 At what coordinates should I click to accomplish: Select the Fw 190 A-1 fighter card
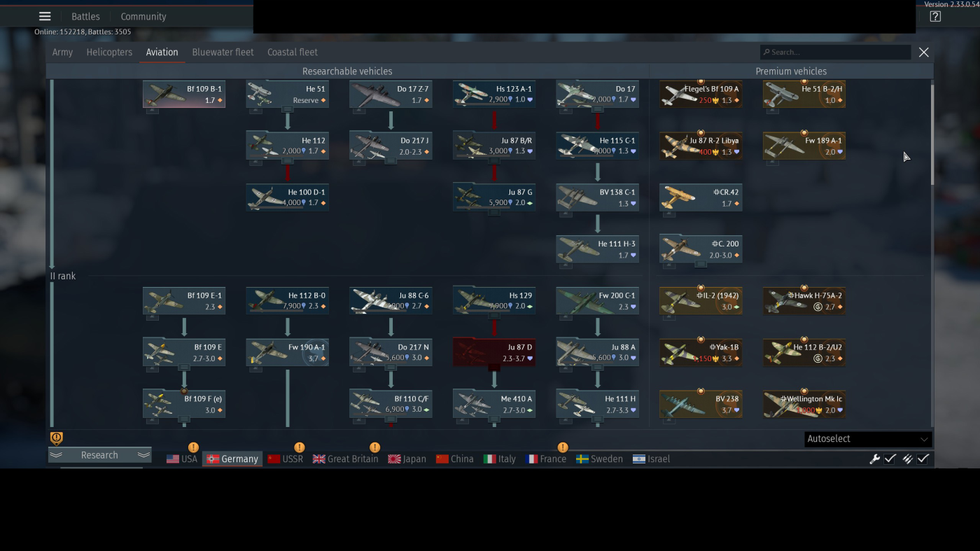[288, 353]
